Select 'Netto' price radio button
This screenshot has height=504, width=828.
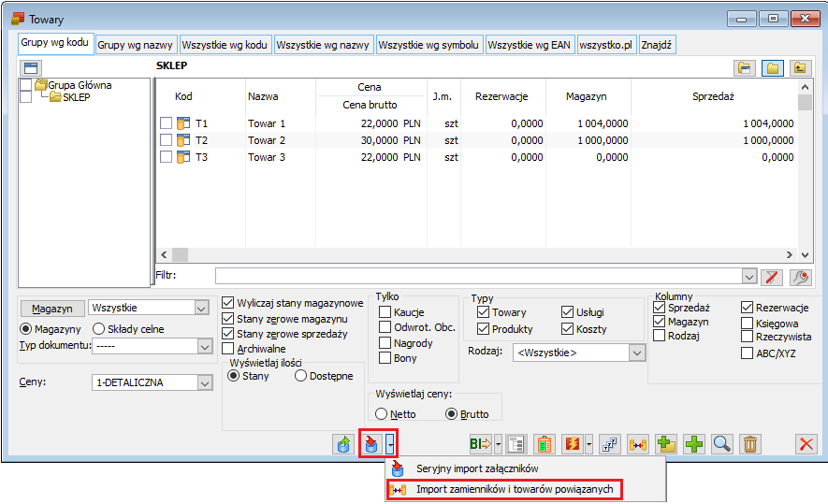click(x=382, y=414)
